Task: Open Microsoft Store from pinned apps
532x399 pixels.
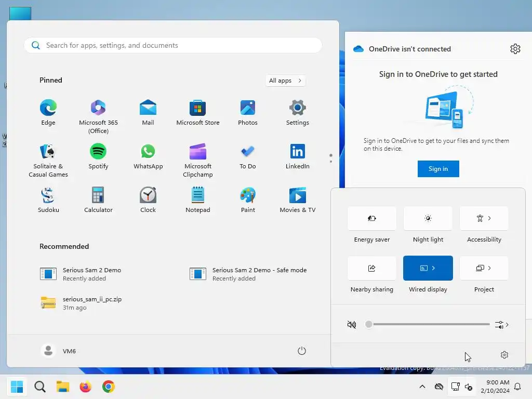Action: (198, 113)
